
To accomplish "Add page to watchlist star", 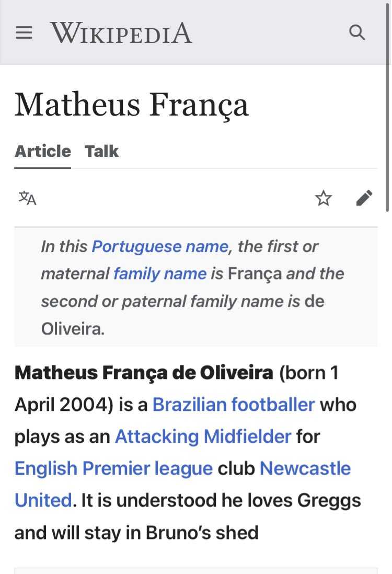I will [x=323, y=198].
